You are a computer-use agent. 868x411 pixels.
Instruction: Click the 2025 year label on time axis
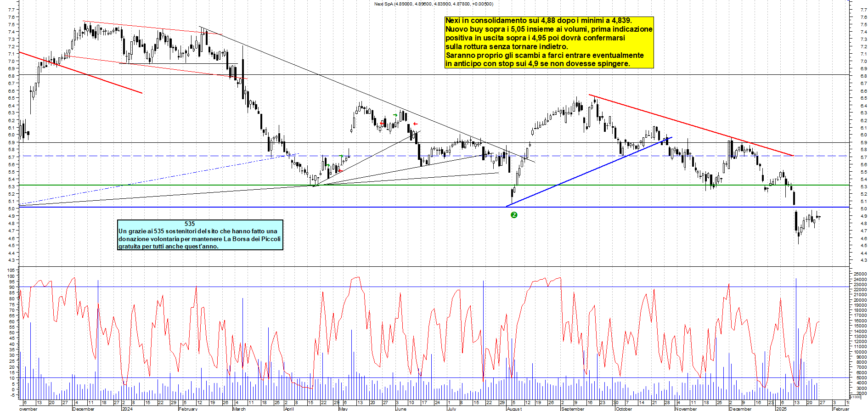781,409
